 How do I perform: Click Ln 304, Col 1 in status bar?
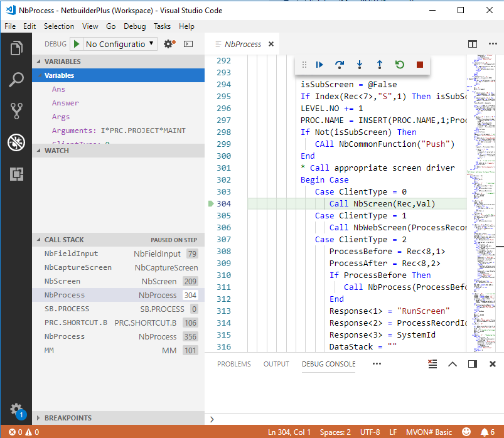click(x=289, y=432)
